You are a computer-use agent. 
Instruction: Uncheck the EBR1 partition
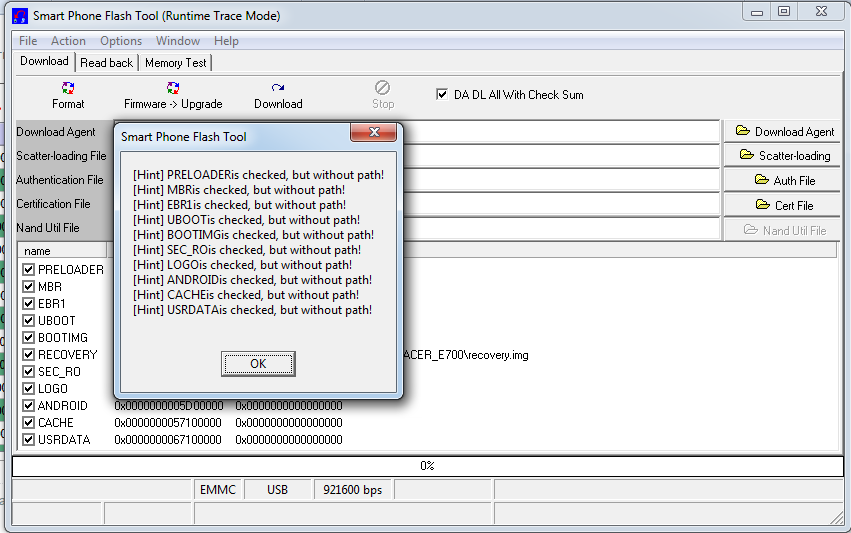click(x=29, y=303)
